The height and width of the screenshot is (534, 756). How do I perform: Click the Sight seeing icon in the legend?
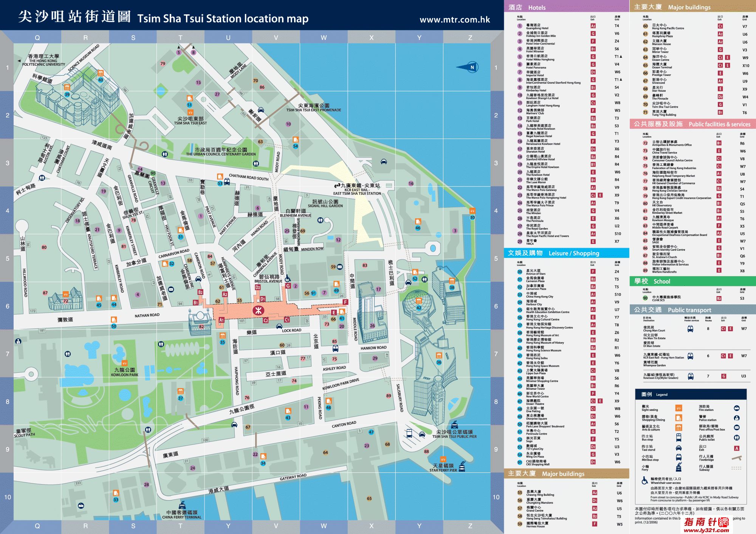click(x=679, y=408)
